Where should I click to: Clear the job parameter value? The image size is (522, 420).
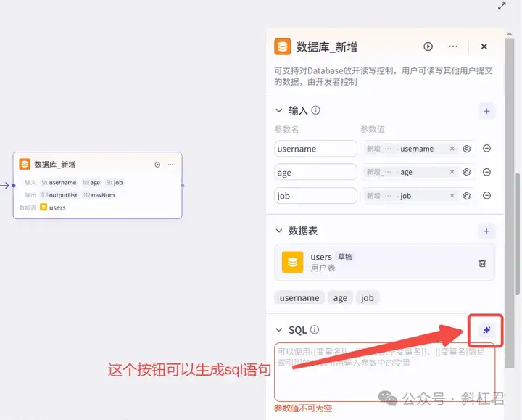(452, 196)
